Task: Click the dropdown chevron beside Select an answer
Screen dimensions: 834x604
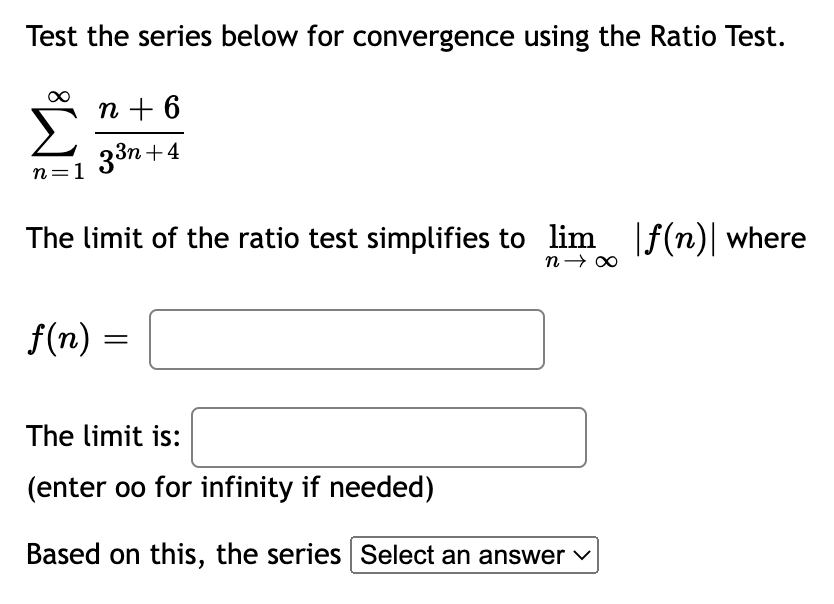Action: [580, 555]
